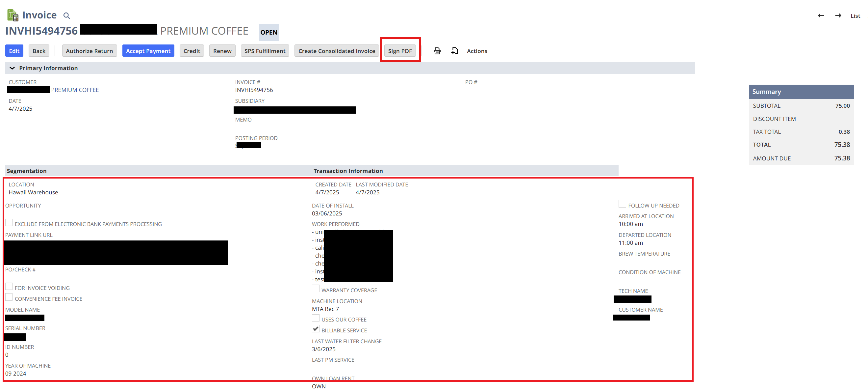The width and height of the screenshot is (868, 392).
Task: Click the OPEN status badge
Action: (x=269, y=32)
